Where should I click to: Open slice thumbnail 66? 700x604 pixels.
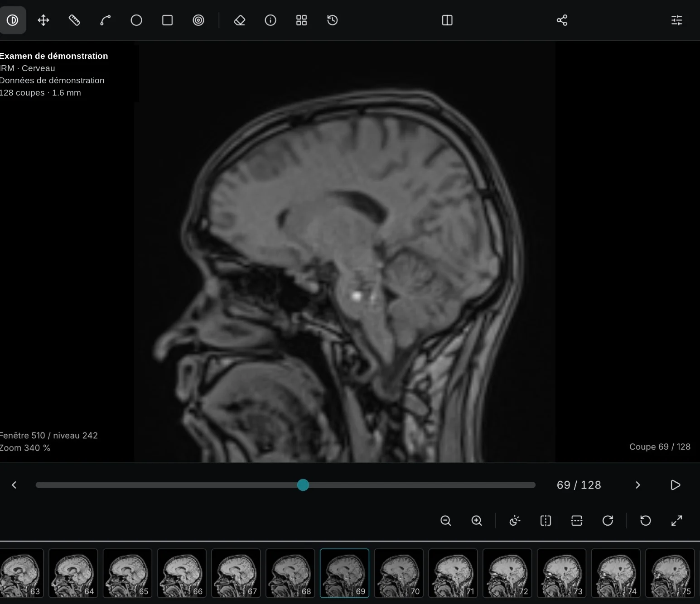182,573
